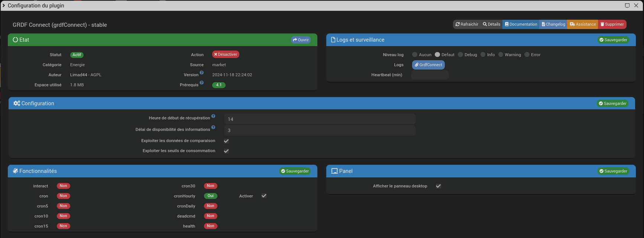Image resolution: width=644 pixels, height=238 pixels.
Task: Click the cron15 Non badge
Action: (64, 226)
